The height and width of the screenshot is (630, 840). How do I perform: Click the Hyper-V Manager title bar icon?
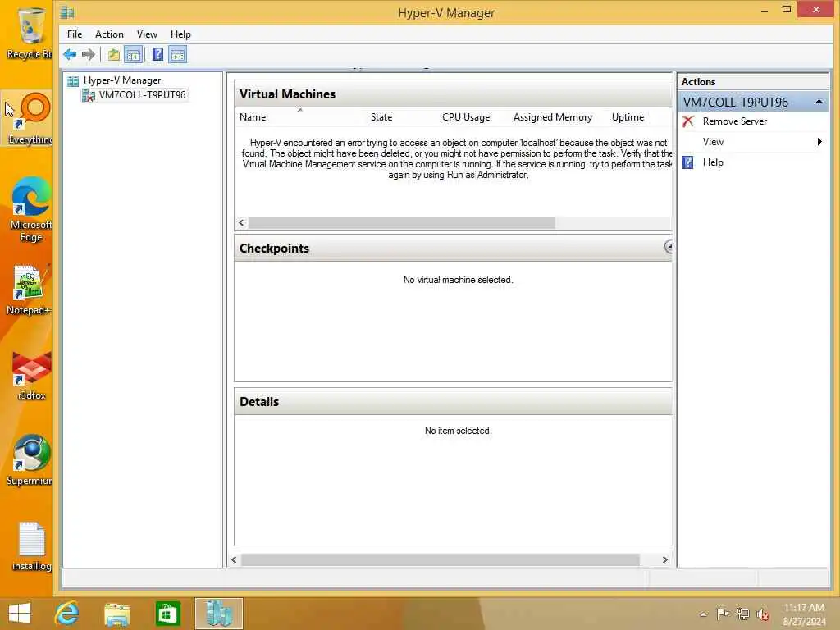(67, 11)
